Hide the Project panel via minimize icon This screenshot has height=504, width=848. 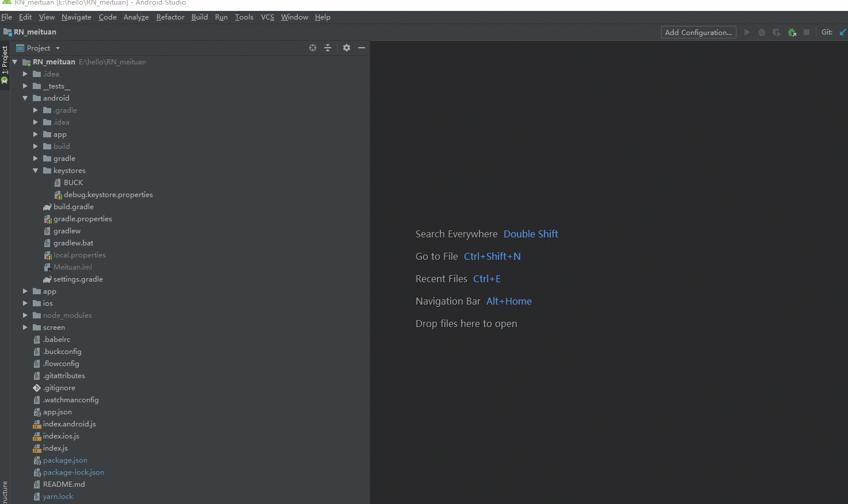pos(362,48)
